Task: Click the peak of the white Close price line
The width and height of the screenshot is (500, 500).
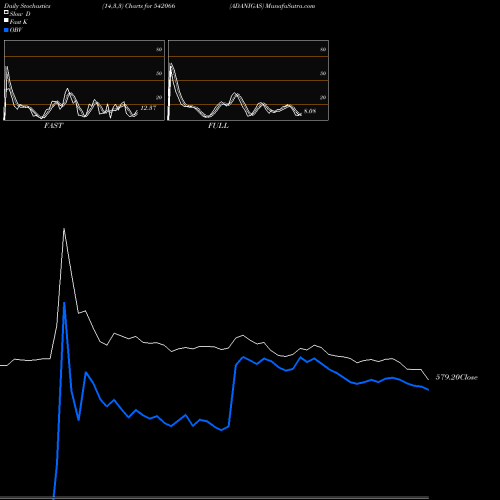Action: pyautogui.click(x=64, y=229)
